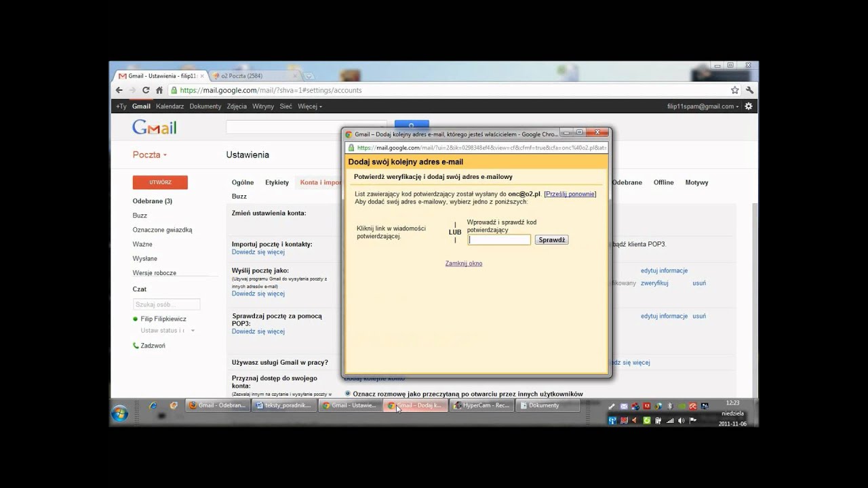Open the filip11spam@gmail.com account dropdown

click(703, 106)
